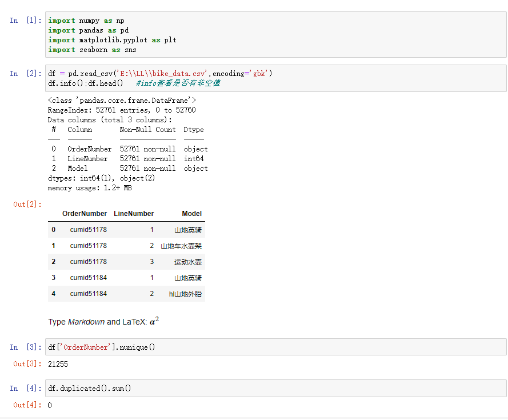The height and width of the screenshot is (420, 508).
Task: Click the #info comment in cell 2
Action: pyautogui.click(x=178, y=83)
